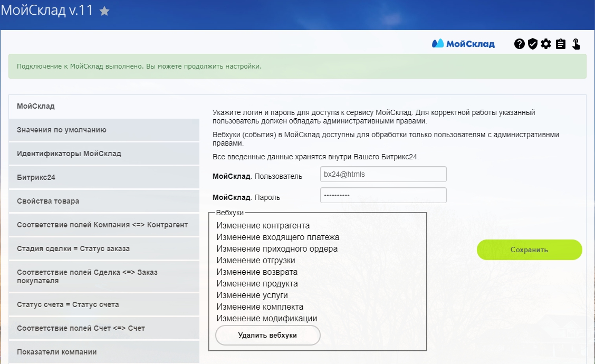Click the clipboard list icon
This screenshot has width=595, height=364.
(561, 44)
